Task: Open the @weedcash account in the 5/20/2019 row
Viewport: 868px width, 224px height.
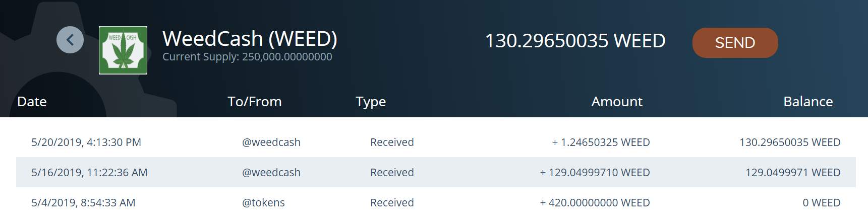Action: tap(271, 142)
